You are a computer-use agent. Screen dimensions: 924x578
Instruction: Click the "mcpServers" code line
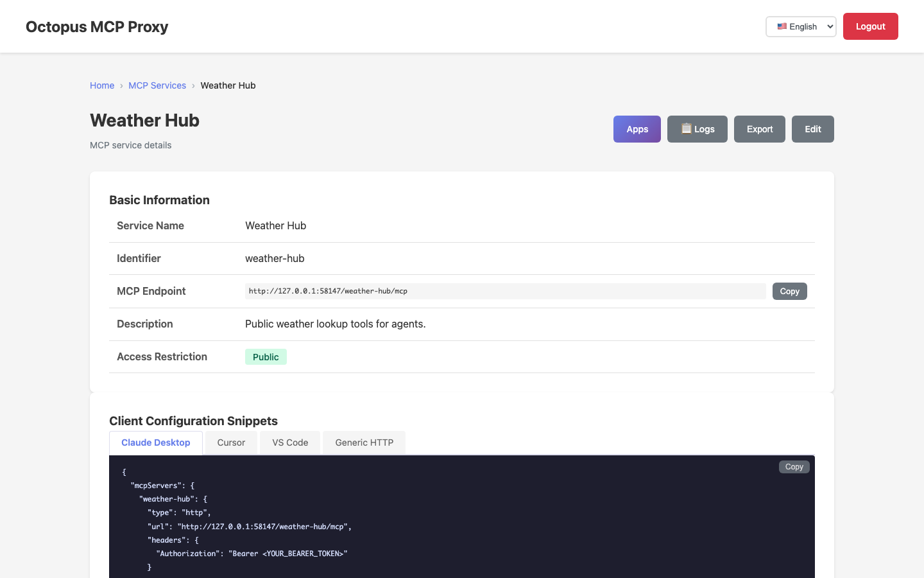pyautogui.click(x=162, y=486)
